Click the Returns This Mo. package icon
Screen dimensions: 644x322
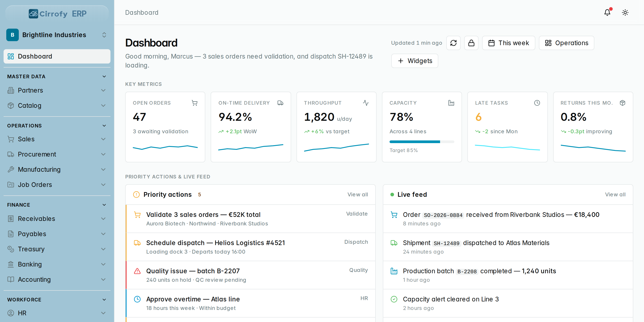tap(623, 103)
